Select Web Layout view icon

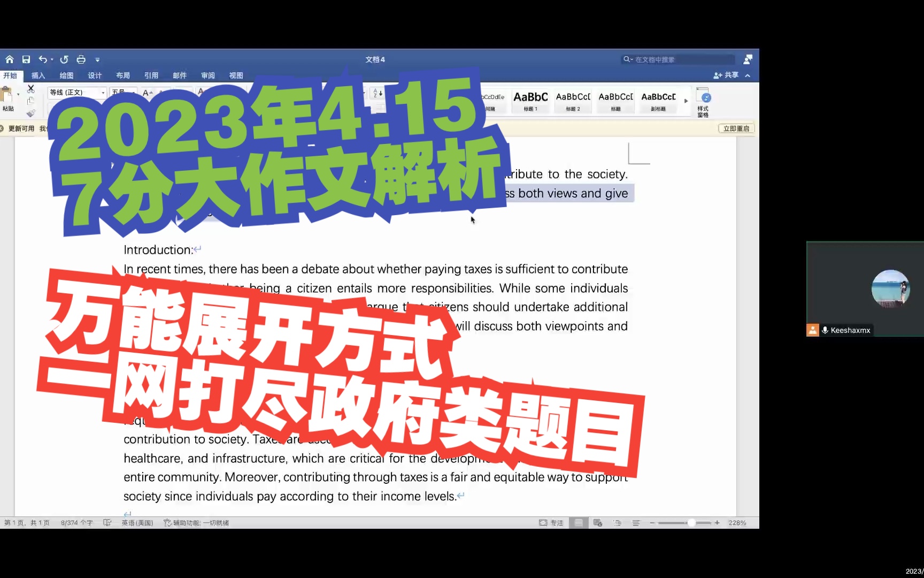(x=598, y=523)
